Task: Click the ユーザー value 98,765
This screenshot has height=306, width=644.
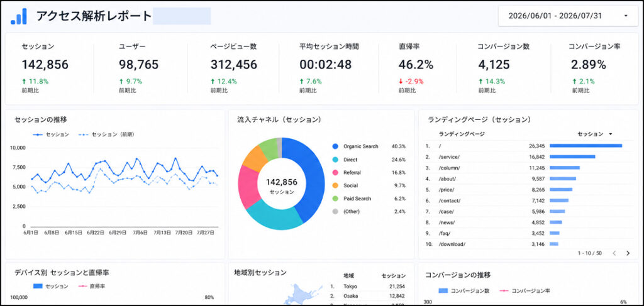Action: (x=139, y=65)
